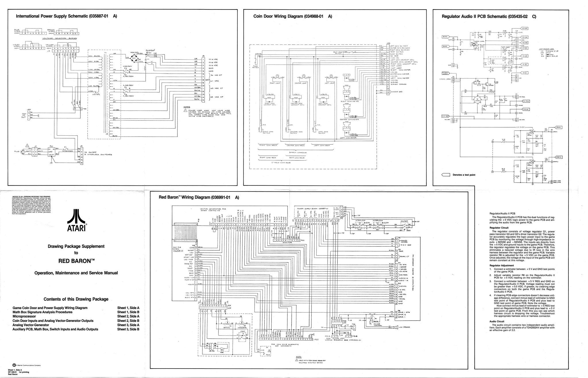Click the Voltage Selection Blocks label
Screen dimensions: 588x378
[x=58, y=38]
